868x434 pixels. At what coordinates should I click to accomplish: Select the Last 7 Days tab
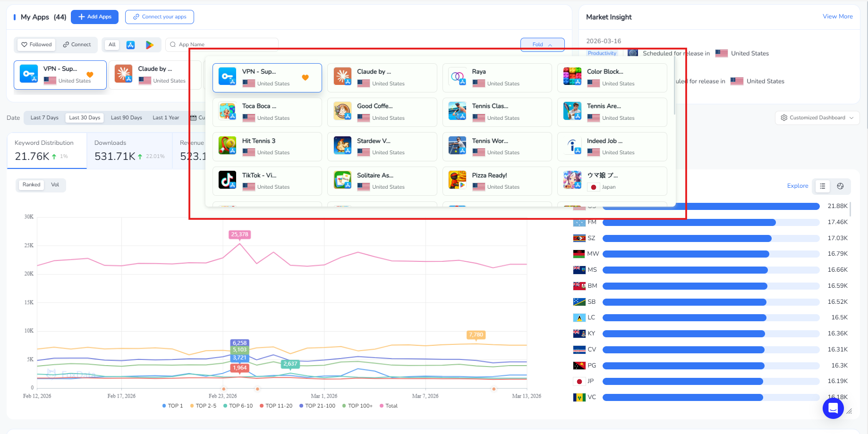tap(44, 118)
